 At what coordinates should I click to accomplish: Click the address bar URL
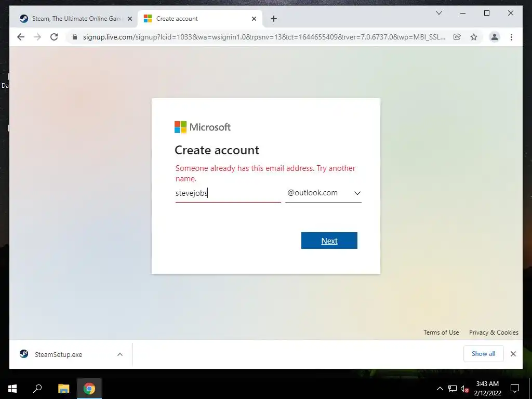pyautogui.click(x=264, y=37)
